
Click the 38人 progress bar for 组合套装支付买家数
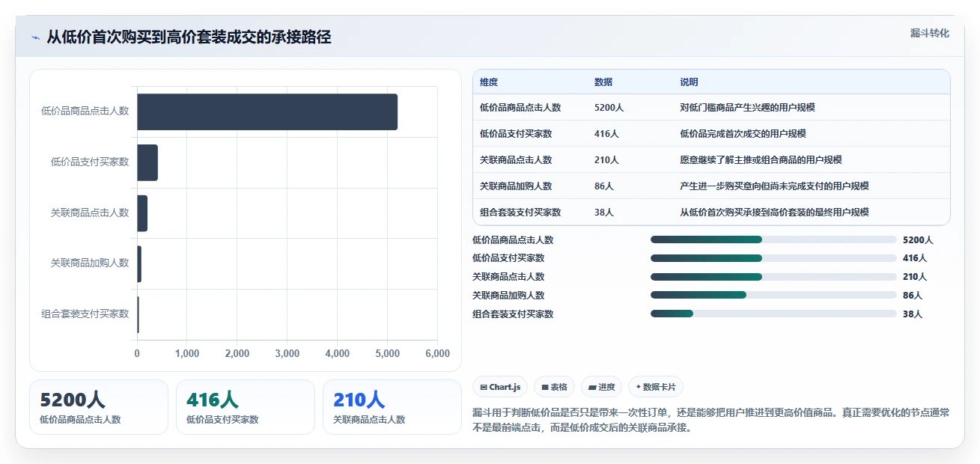[773, 314]
